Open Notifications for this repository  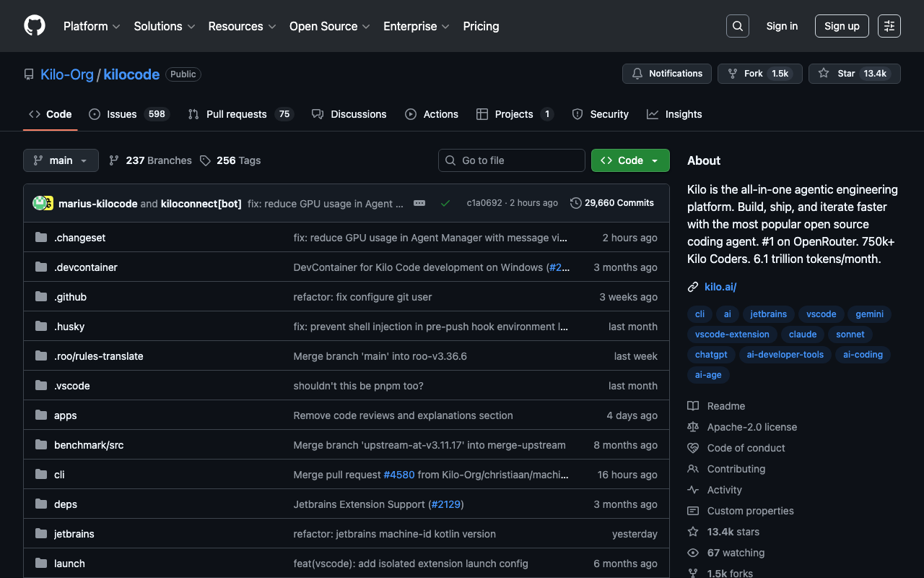click(x=666, y=74)
